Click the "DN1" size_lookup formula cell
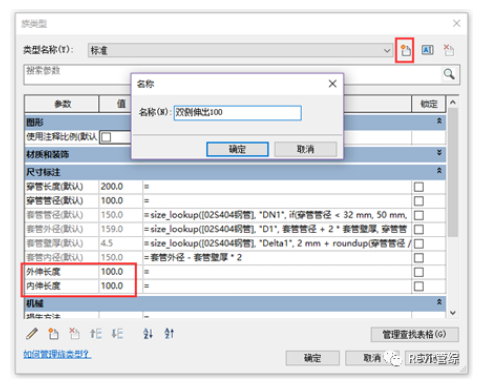Viewport: 495px width, 389px height. [x=277, y=215]
